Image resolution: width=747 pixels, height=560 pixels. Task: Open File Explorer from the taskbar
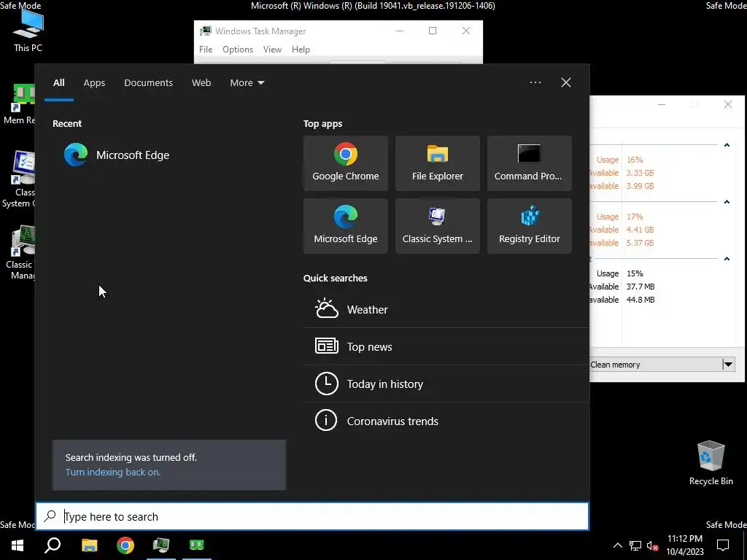coord(89,545)
